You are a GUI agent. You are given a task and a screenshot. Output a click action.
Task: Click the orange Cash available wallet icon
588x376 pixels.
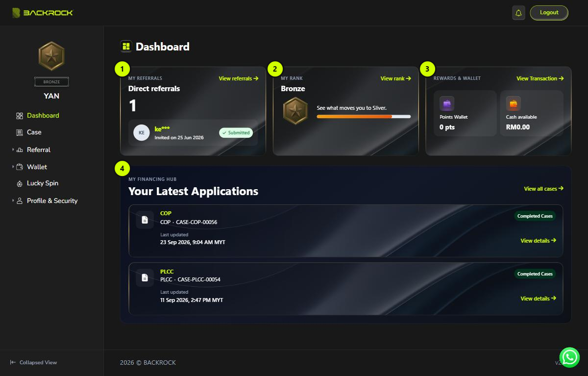click(514, 104)
